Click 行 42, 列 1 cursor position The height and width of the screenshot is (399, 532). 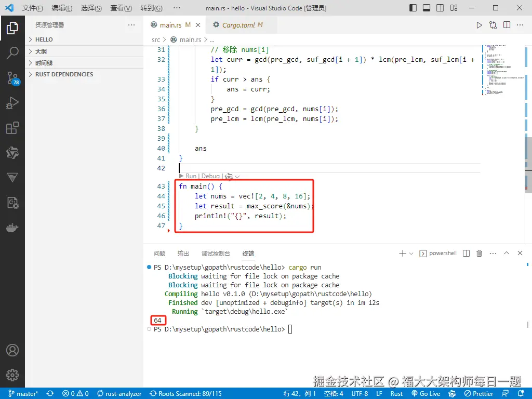(300, 394)
